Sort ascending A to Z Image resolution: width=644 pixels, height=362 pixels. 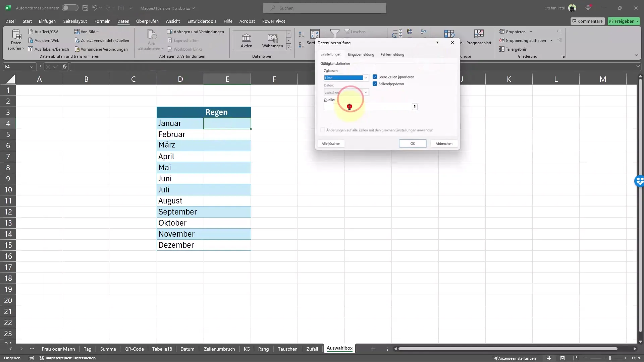click(x=301, y=34)
